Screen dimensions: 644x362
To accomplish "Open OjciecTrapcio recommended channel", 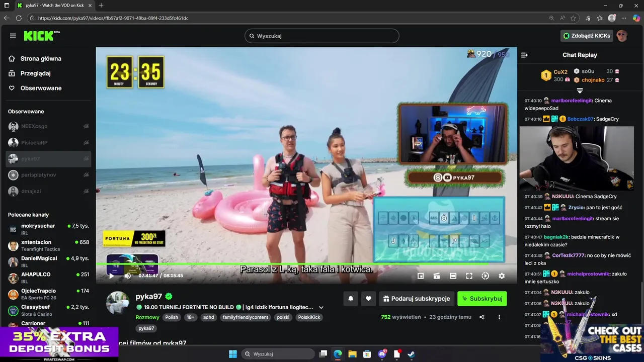I will [48, 294].
